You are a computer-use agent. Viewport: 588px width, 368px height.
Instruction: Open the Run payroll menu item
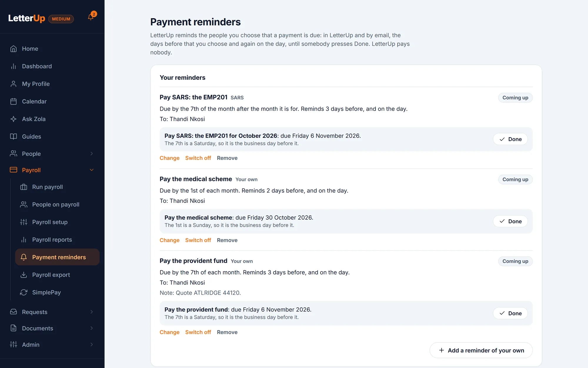click(x=57, y=187)
